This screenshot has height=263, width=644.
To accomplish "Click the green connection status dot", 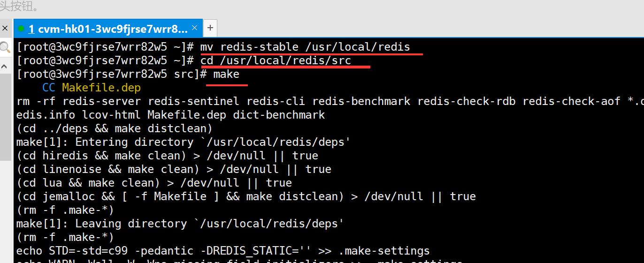I will coord(21,29).
